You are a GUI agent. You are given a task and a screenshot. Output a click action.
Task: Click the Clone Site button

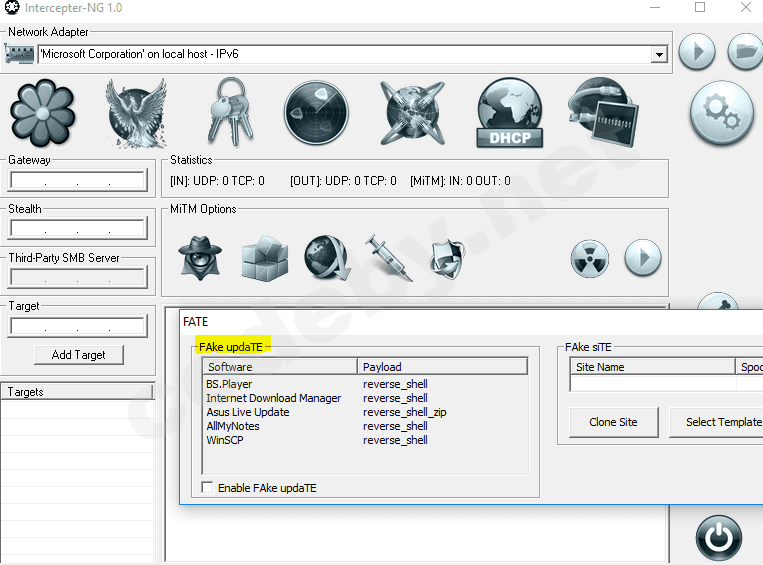tap(613, 422)
